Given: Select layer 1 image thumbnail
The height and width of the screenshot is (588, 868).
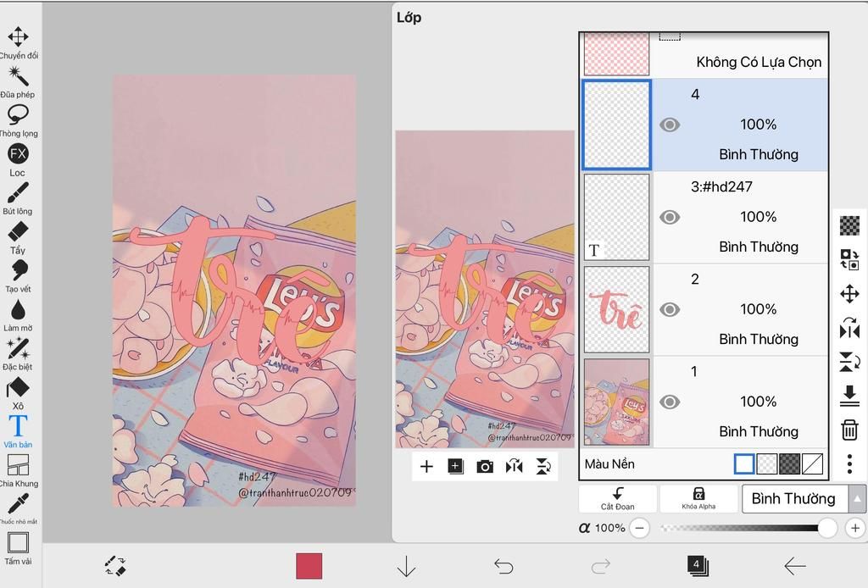Looking at the screenshot, I should (x=617, y=402).
